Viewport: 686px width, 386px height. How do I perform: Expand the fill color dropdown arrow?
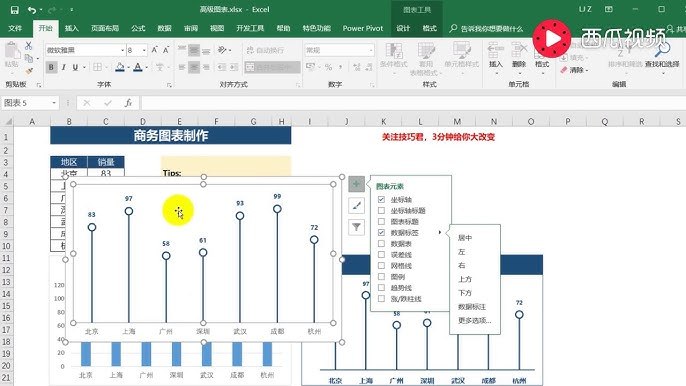click(128, 67)
